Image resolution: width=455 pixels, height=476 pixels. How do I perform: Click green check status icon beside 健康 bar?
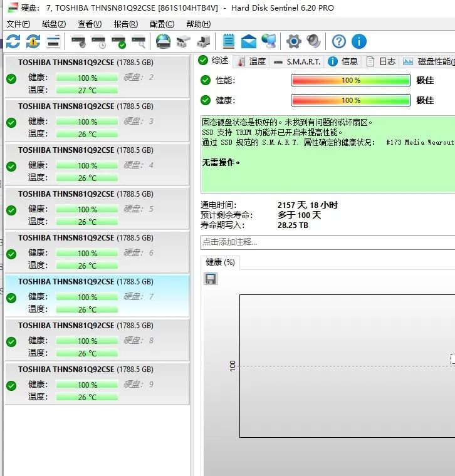206,100
